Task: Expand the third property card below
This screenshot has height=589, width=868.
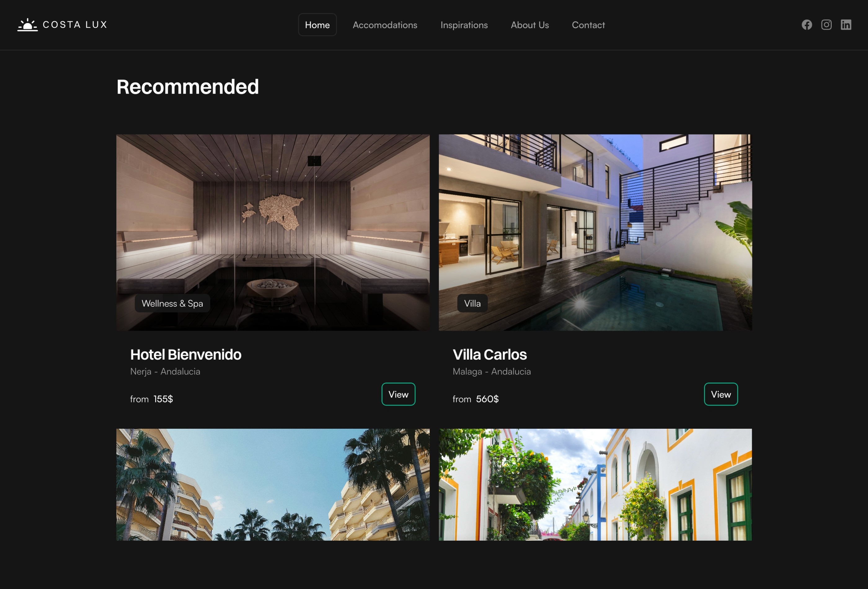Action: click(273, 485)
